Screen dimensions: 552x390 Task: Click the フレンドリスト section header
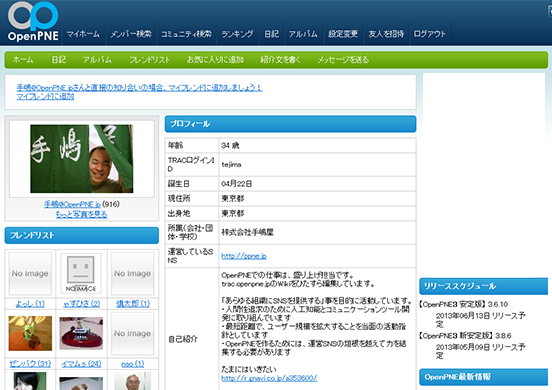point(82,235)
